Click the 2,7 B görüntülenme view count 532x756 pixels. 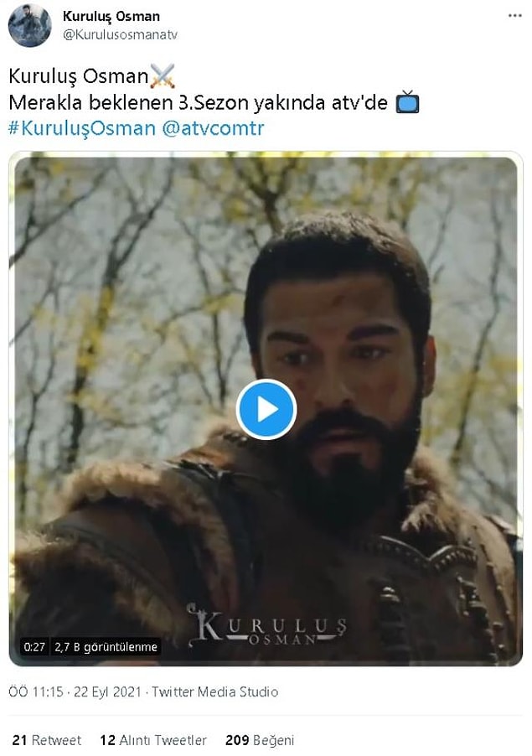click(106, 647)
